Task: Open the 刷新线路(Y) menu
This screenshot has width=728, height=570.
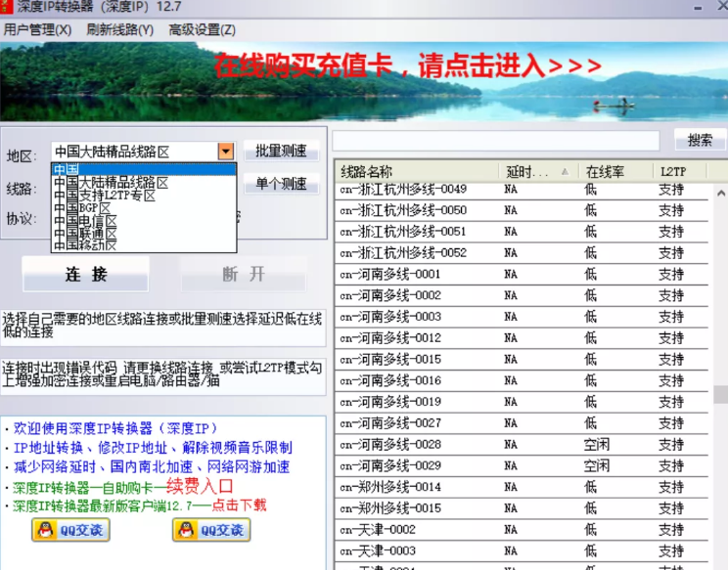Action: 119,29
